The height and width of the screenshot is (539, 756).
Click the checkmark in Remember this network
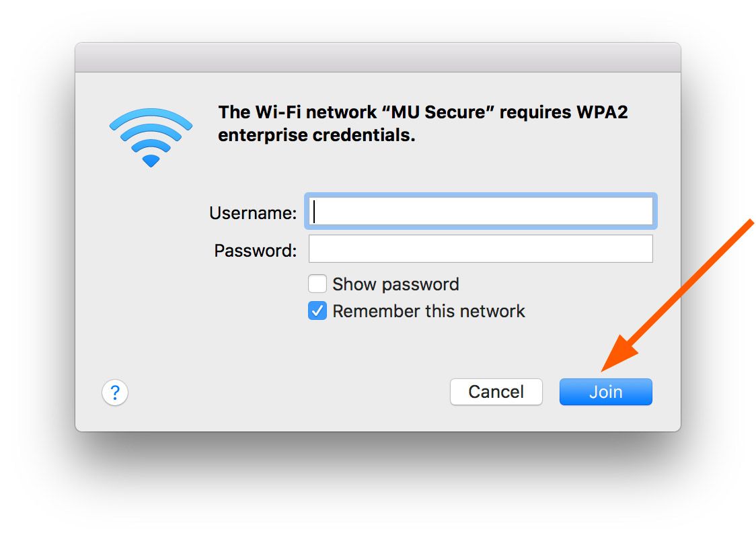[x=317, y=311]
